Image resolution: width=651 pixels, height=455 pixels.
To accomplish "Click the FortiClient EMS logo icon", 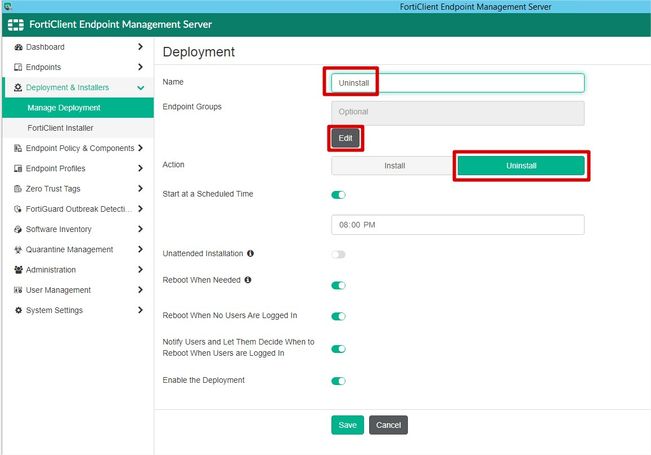I will click(x=15, y=25).
